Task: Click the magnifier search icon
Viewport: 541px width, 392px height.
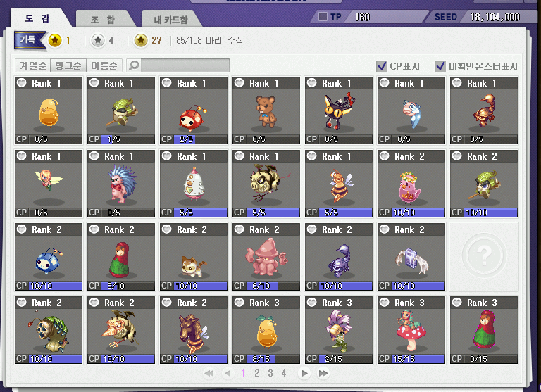Action: click(x=134, y=65)
